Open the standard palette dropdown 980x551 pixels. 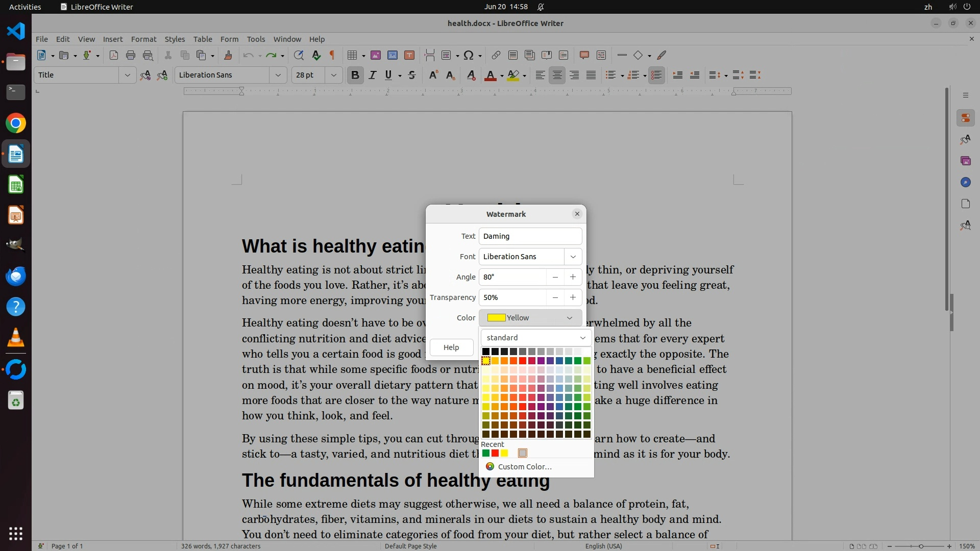(582, 338)
